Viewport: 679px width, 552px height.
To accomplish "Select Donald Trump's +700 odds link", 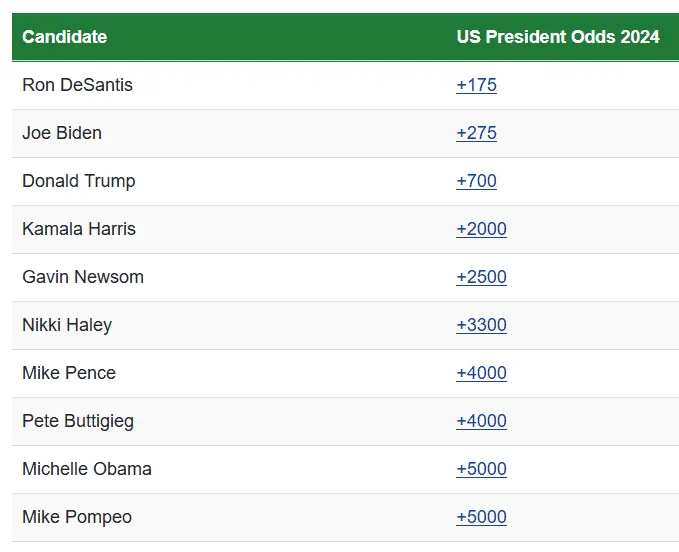I will pos(476,181).
